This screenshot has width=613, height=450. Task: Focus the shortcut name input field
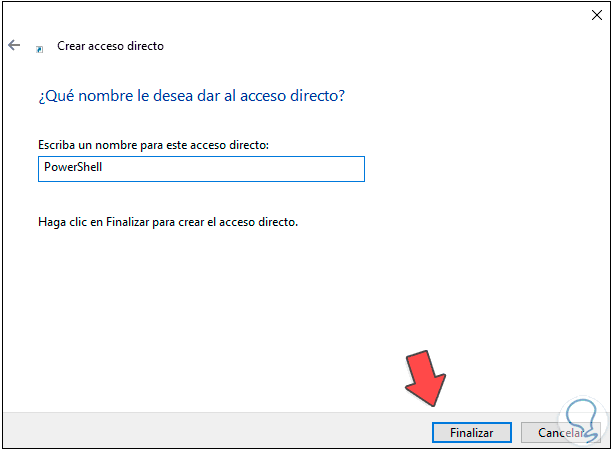click(200, 168)
